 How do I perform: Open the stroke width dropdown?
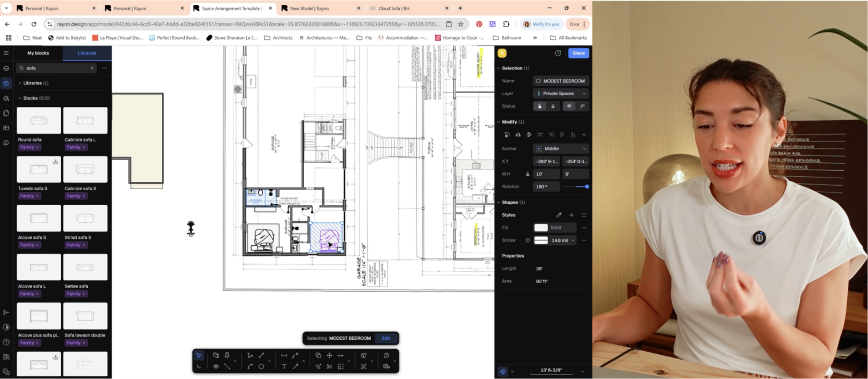click(573, 240)
